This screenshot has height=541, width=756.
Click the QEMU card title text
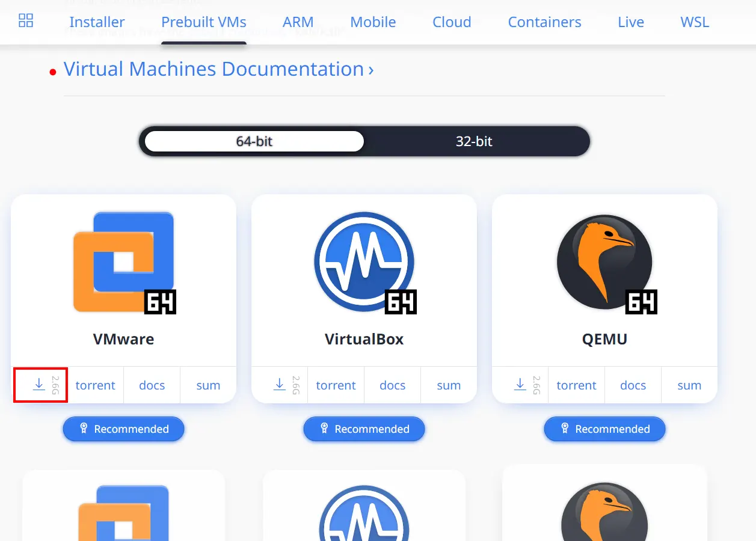(605, 339)
